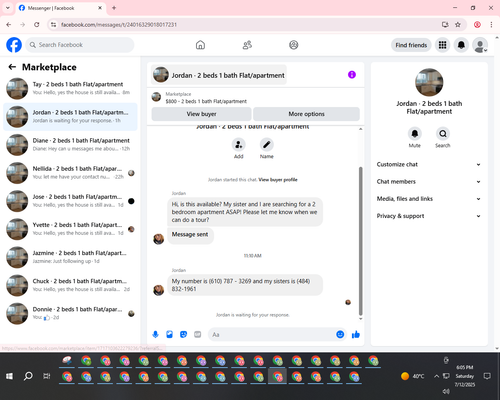Open the notifications bell in Facebook header
Viewport: 500px width, 400px height.
coord(461,45)
